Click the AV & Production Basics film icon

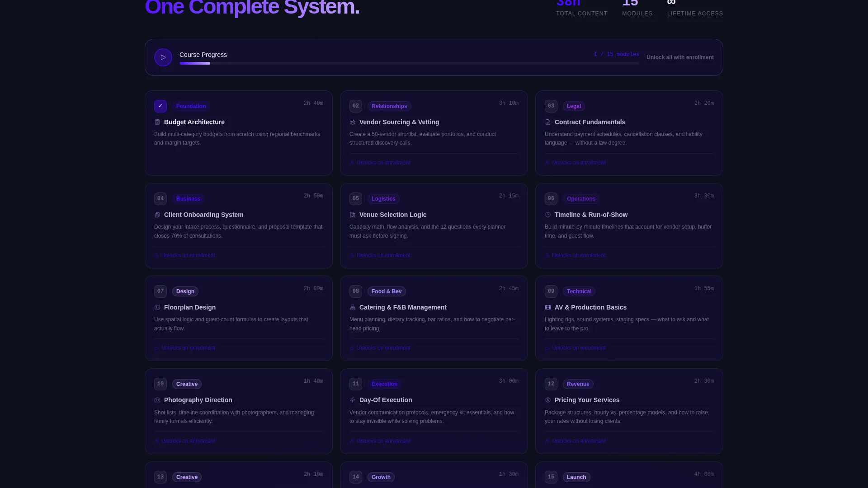pos(548,307)
